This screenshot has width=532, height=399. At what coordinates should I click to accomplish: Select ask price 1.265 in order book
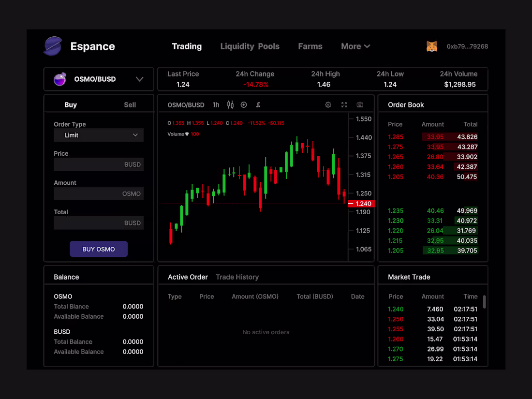[x=396, y=157]
